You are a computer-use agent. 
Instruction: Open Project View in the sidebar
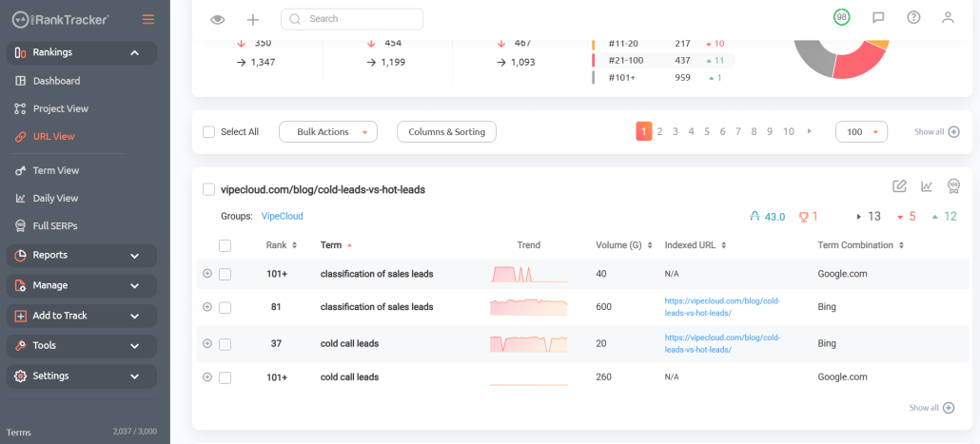[x=61, y=108]
